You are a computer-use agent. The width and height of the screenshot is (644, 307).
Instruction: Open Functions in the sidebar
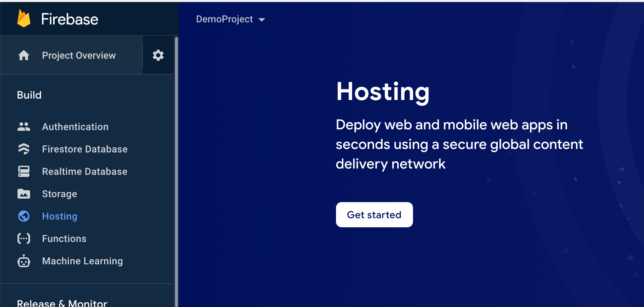pos(64,238)
